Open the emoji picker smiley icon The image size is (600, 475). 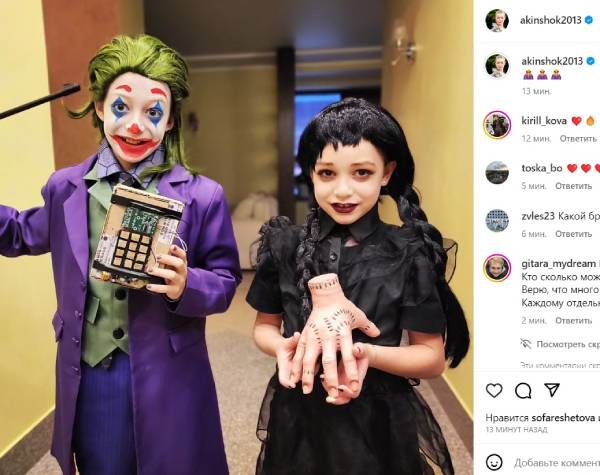494,462
